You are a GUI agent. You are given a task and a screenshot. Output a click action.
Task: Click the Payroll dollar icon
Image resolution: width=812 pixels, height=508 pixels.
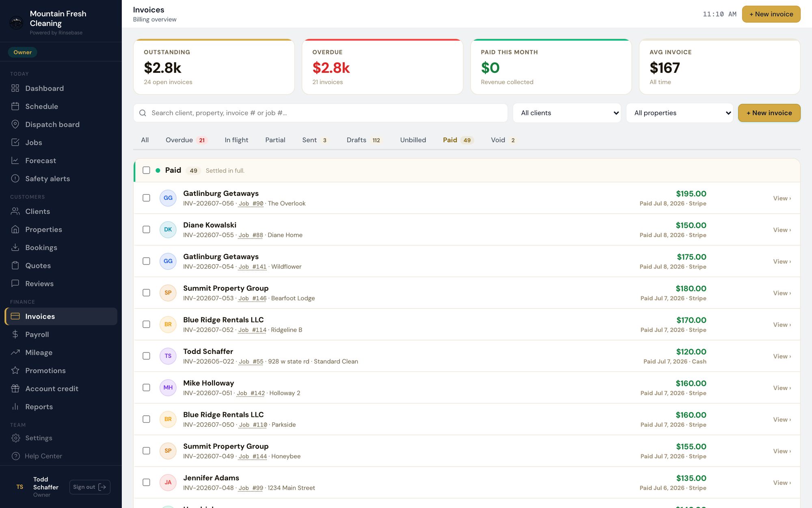pos(15,334)
